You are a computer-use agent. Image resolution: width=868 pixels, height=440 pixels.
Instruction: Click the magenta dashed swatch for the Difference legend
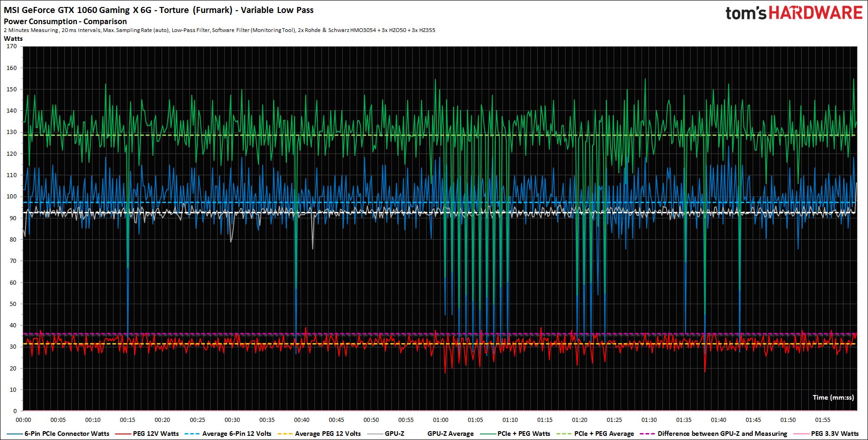(648, 434)
